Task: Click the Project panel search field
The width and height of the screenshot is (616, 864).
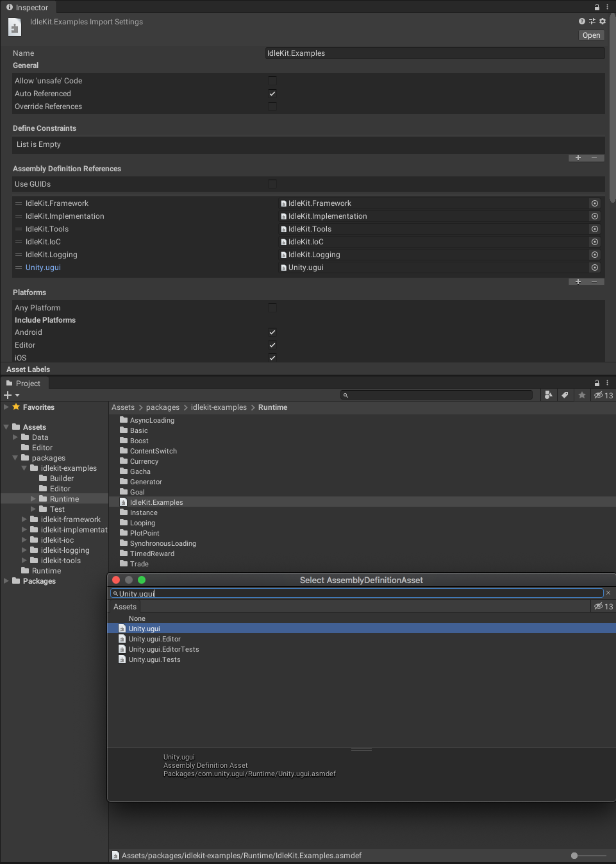Action: pos(437,395)
